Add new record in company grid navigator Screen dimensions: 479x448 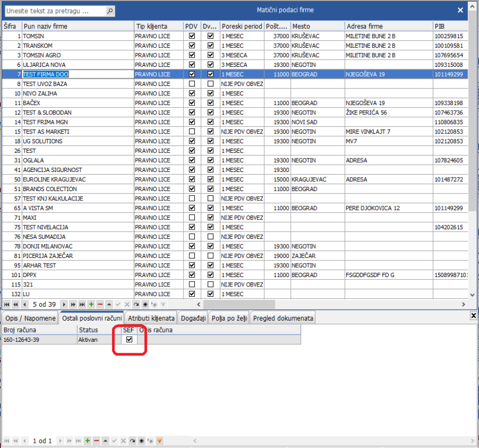91,304
